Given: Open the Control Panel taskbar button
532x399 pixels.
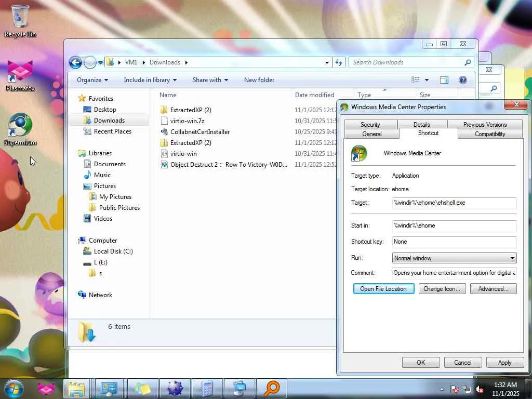Looking at the screenshot, I should click(x=109, y=389).
